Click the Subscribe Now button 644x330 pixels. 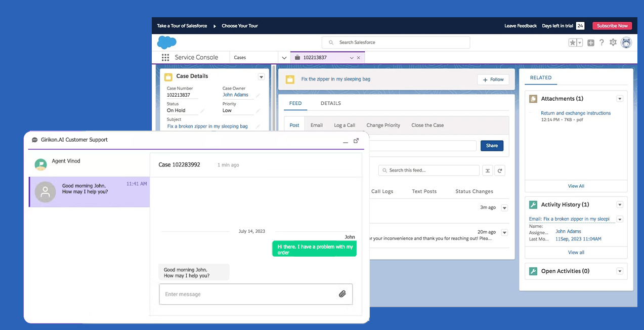point(612,26)
